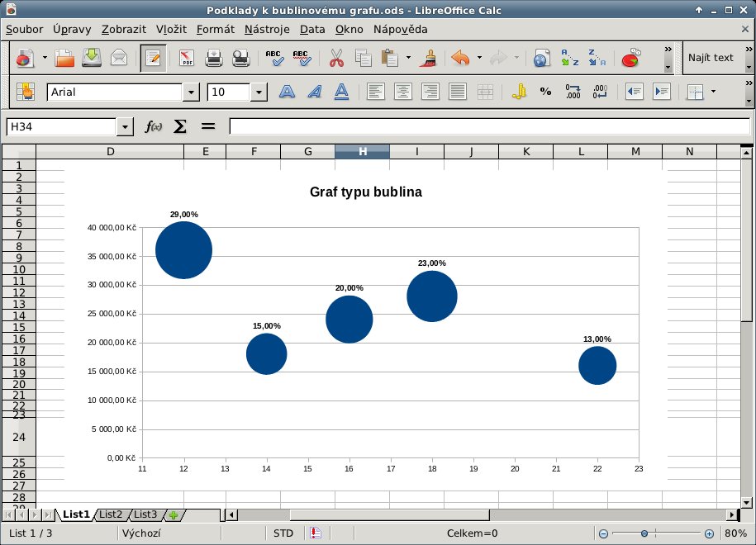Decrease the indent
The width and height of the screenshot is (756, 545).
click(634, 92)
